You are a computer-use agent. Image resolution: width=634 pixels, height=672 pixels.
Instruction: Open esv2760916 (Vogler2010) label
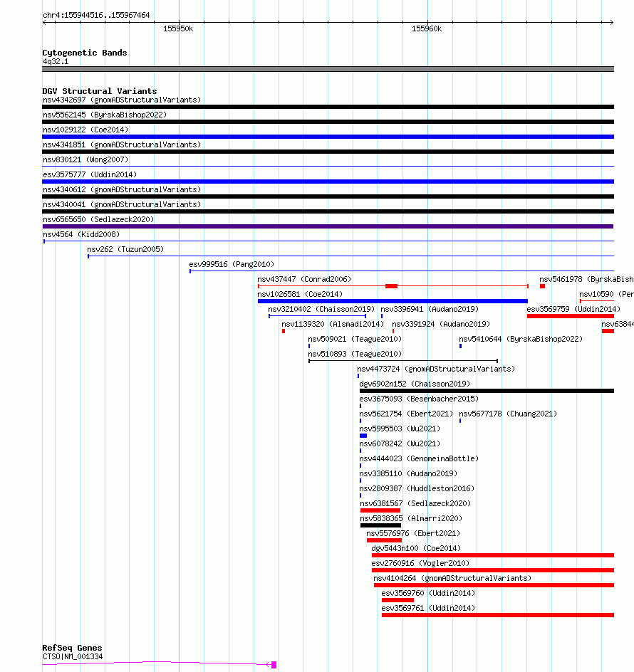pyautogui.click(x=420, y=564)
